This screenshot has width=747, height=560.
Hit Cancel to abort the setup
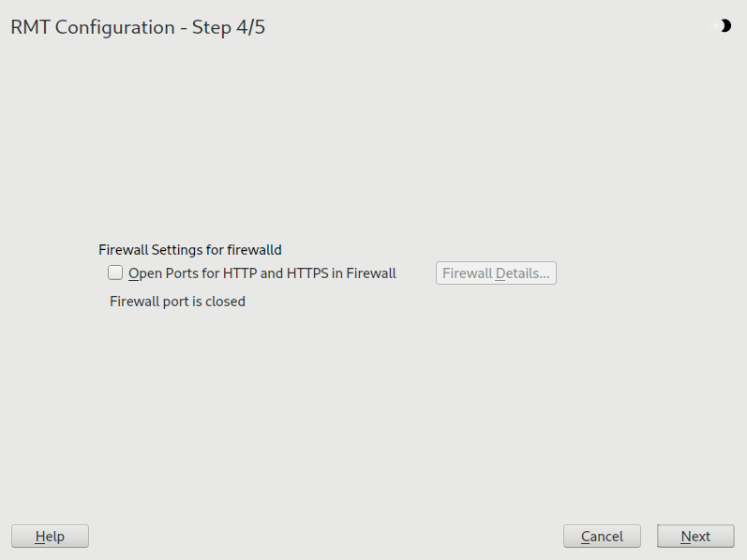click(602, 537)
